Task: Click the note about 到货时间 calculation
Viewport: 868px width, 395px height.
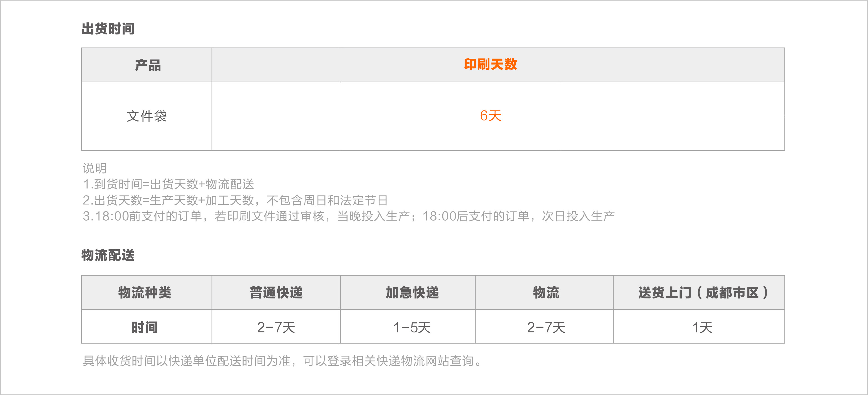Action: 168,184
